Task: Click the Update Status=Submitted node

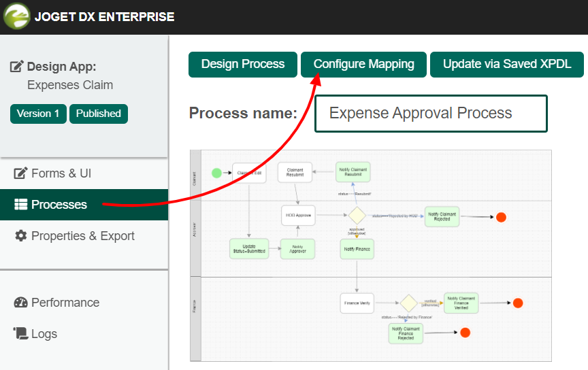Action: (249, 249)
